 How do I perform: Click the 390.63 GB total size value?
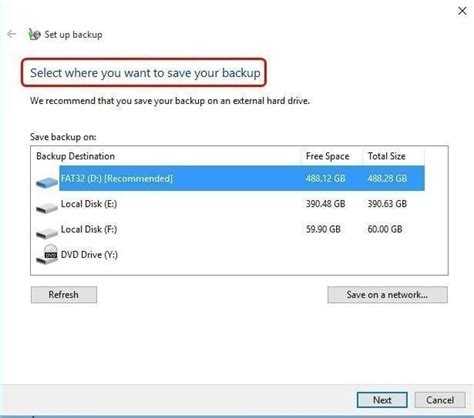pos(387,204)
